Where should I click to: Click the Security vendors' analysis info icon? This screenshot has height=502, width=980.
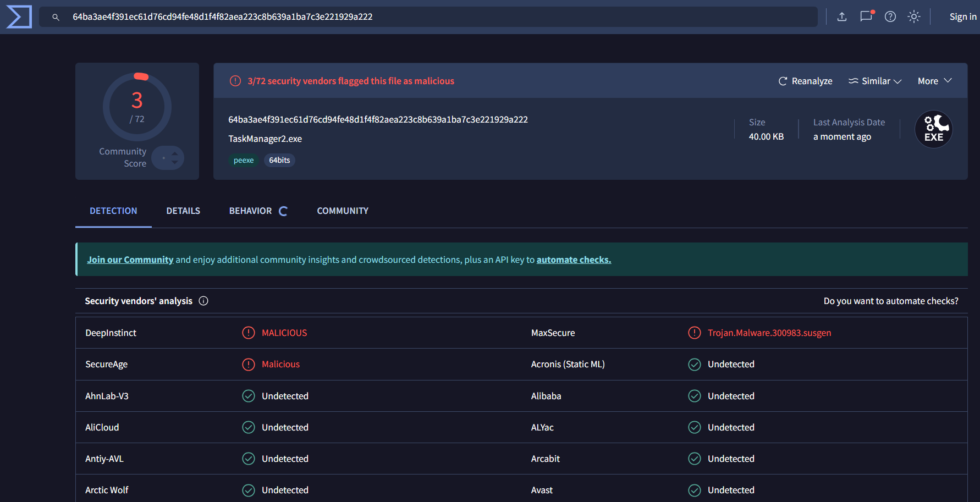pyautogui.click(x=203, y=301)
